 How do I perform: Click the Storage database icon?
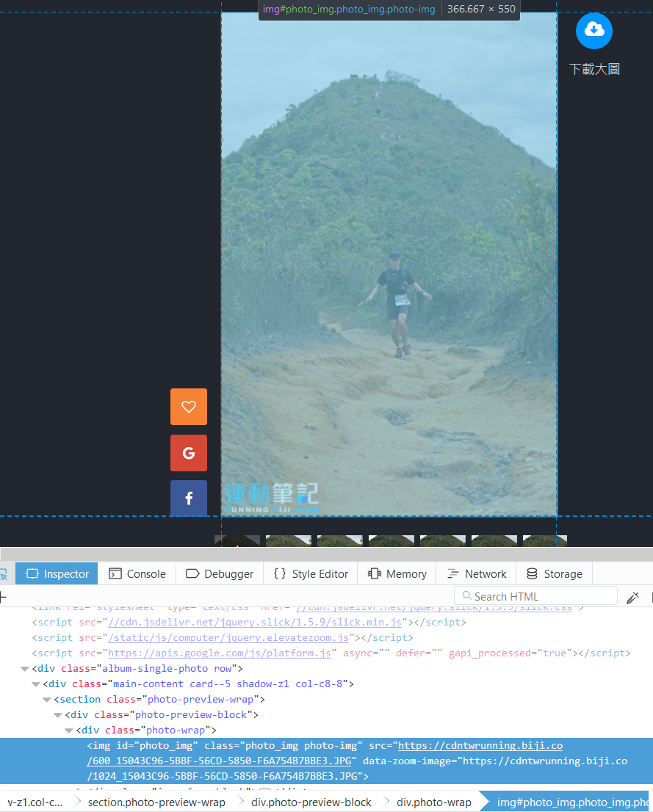[532, 574]
